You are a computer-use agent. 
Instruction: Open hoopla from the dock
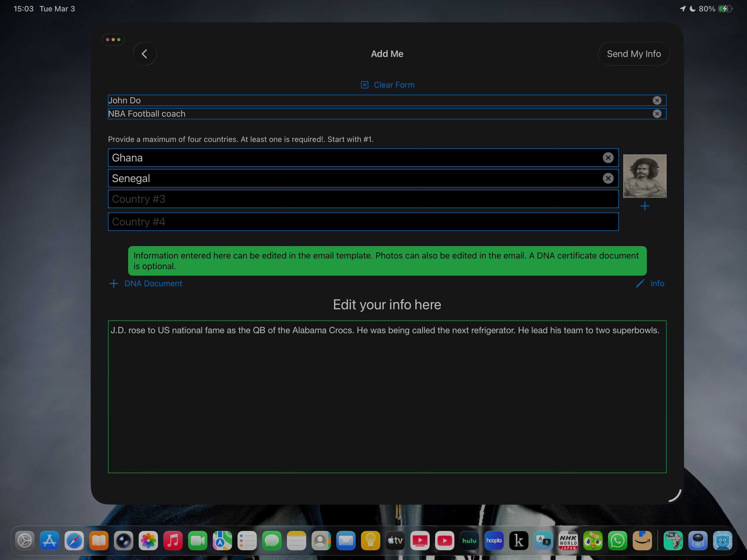(494, 541)
